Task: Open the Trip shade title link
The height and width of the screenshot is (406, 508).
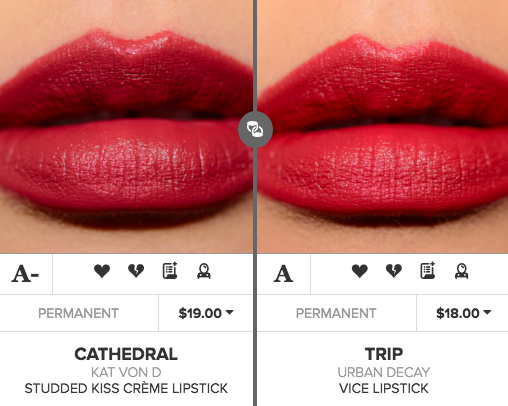Action: pyautogui.click(x=384, y=354)
